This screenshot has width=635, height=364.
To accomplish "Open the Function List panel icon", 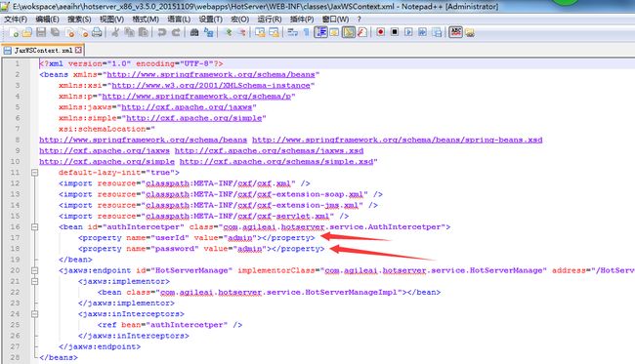I will pos(362,32).
